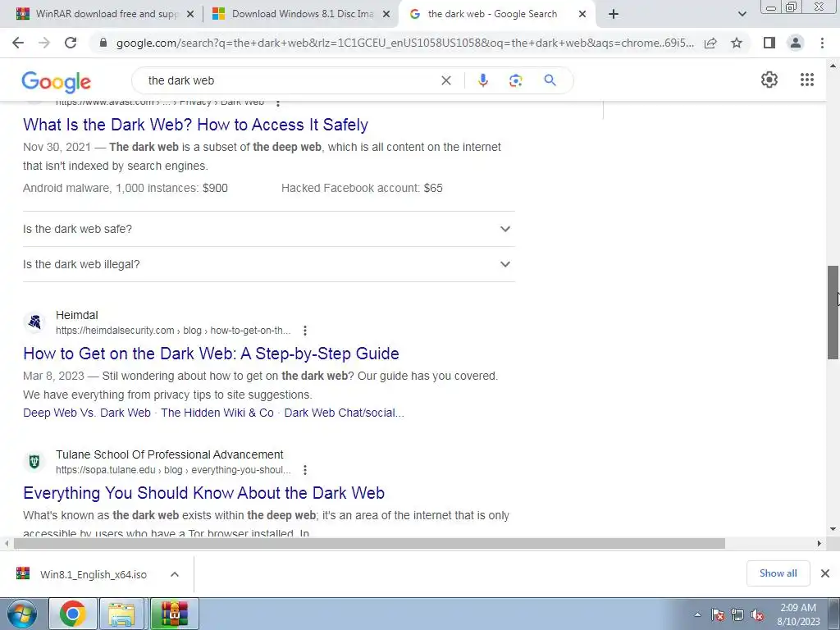Click the address bar URL

[x=404, y=43]
